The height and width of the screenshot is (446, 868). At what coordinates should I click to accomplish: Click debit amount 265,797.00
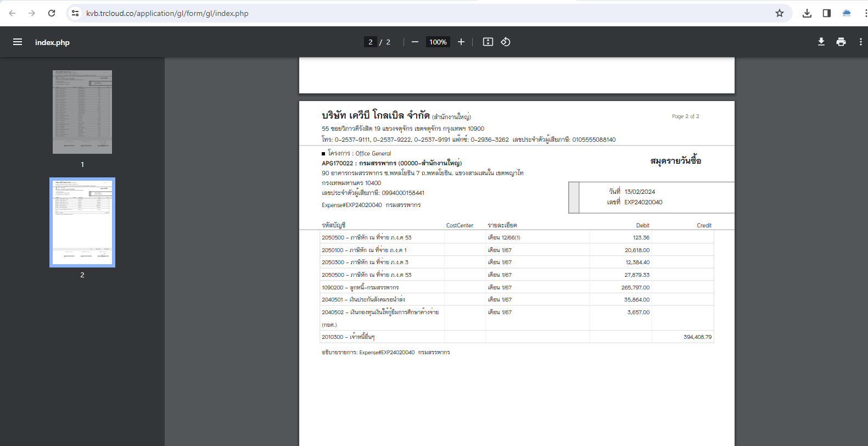(x=635, y=287)
